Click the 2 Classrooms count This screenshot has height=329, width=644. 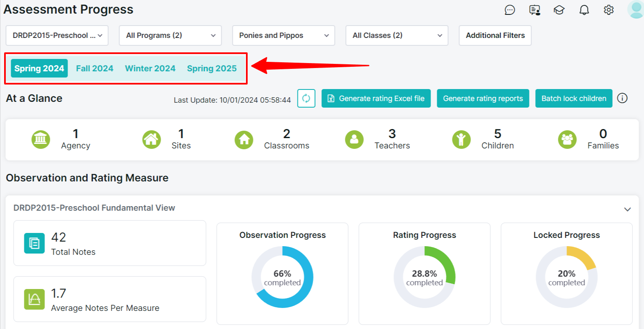[x=287, y=134]
